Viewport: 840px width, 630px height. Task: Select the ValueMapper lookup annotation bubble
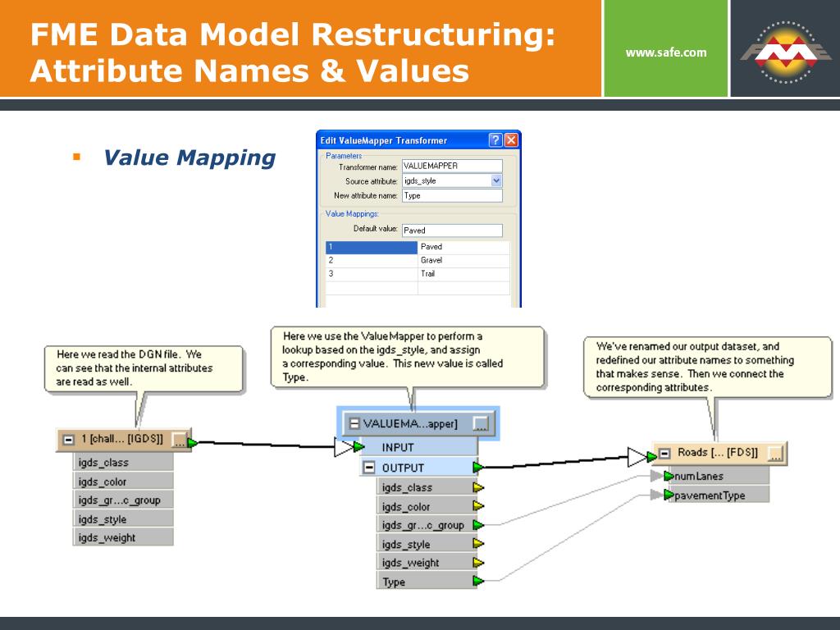[x=407, y=357]
